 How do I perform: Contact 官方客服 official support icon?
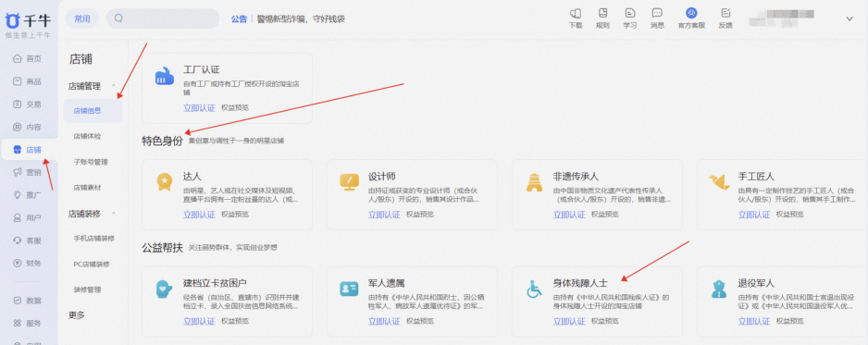pos(691,13)
